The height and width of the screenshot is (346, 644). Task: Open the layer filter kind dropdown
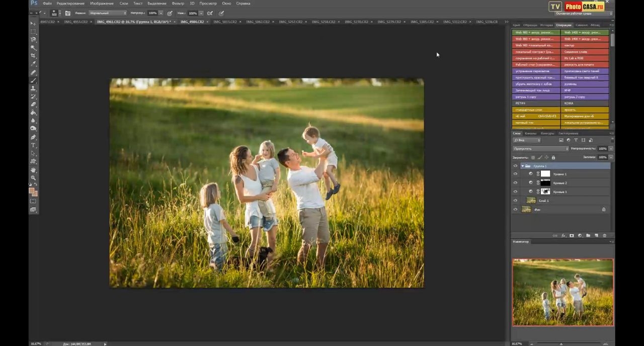(x=527, y=140)
